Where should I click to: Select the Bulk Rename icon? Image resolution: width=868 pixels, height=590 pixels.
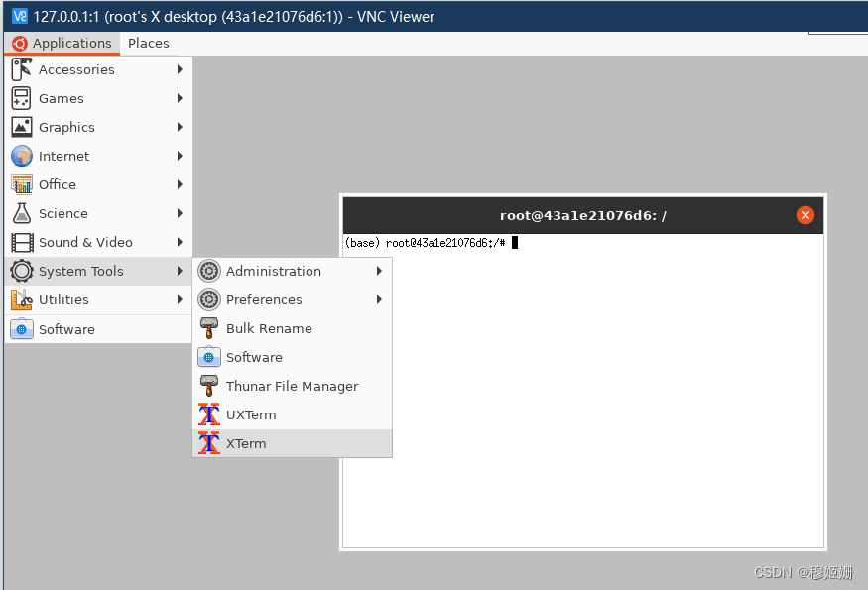pyautogui.click(x=209, y=328)
